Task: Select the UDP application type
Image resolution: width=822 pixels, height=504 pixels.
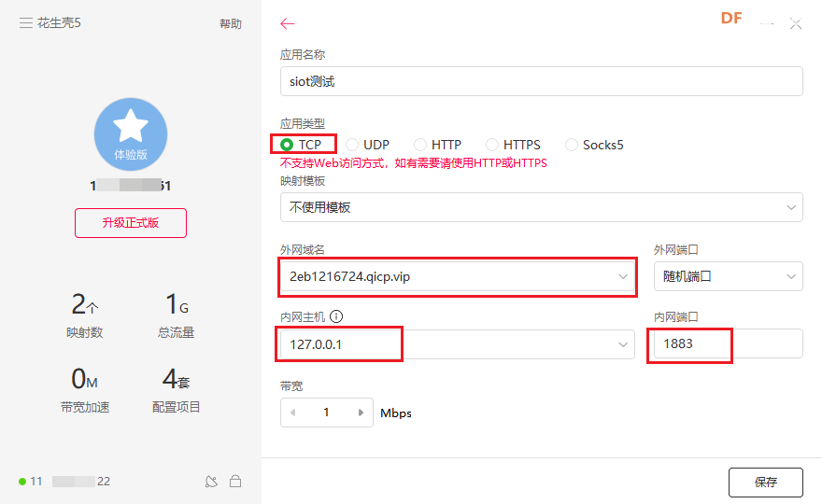Action: [352, 145]
